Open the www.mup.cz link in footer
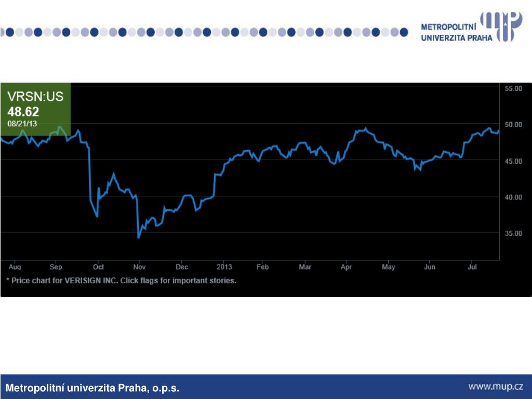Viewport: 532px width, 399px height. pyautogui.click(x=496, y=387)
